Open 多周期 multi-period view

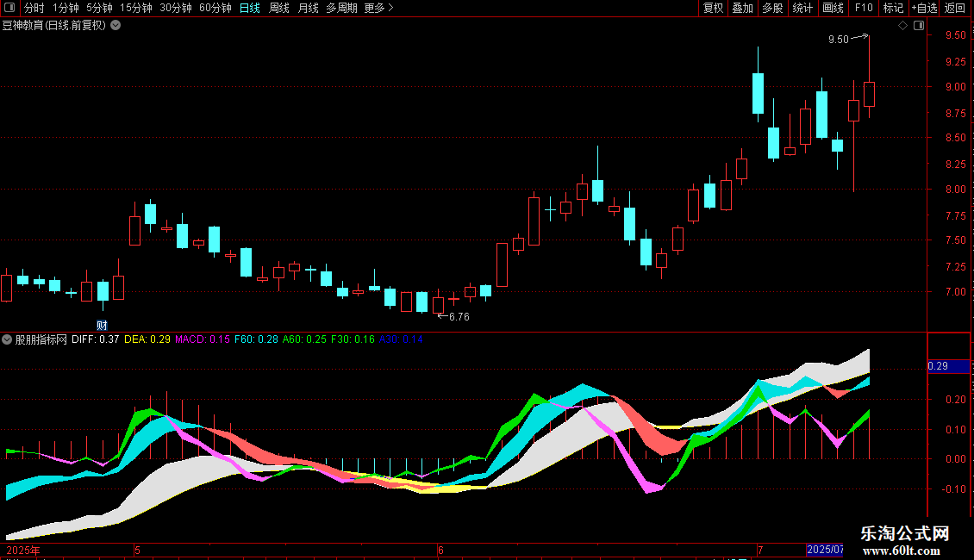pyautogui.click(x=341, y=8)
